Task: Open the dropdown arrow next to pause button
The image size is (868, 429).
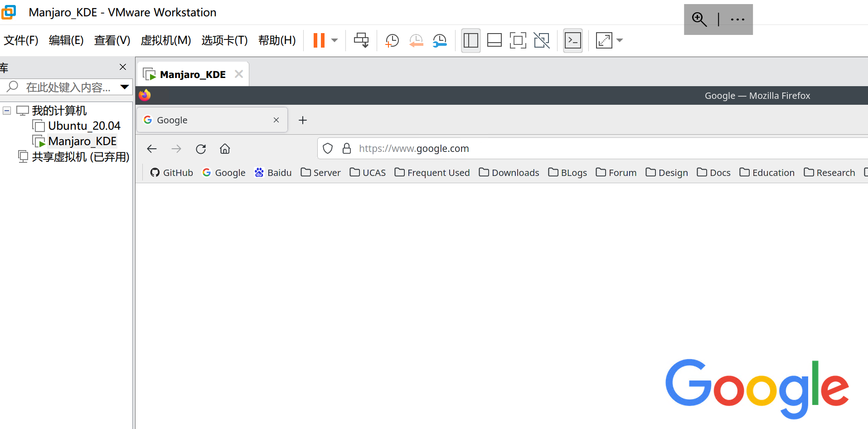Action: coord(335,40)
